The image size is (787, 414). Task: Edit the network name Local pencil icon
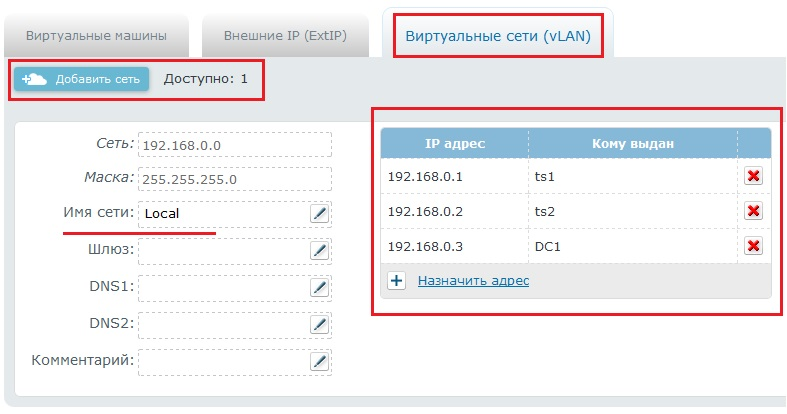click(319, 213)
